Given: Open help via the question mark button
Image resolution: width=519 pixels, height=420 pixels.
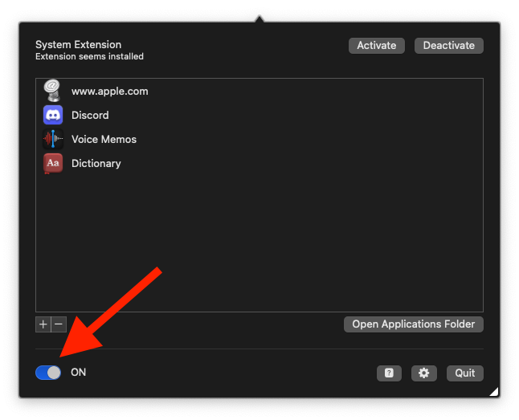Looking at the screenshot, I should pos(389,373).
